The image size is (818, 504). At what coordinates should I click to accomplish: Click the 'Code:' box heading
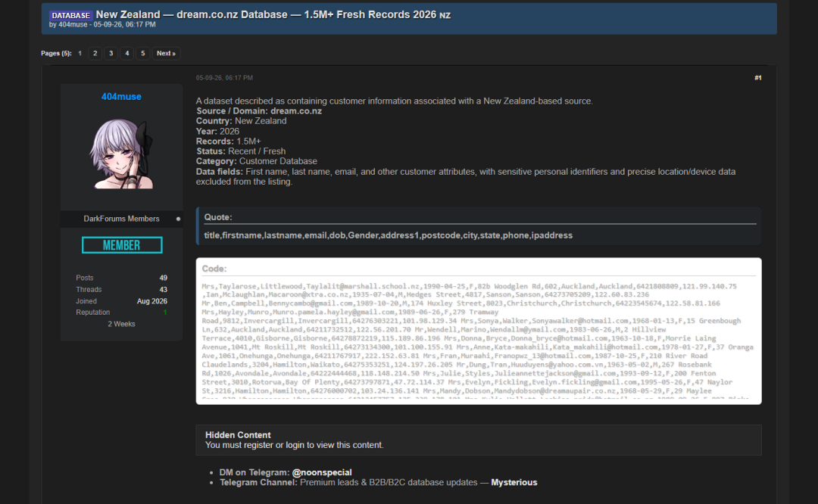[x=214, y=269]
